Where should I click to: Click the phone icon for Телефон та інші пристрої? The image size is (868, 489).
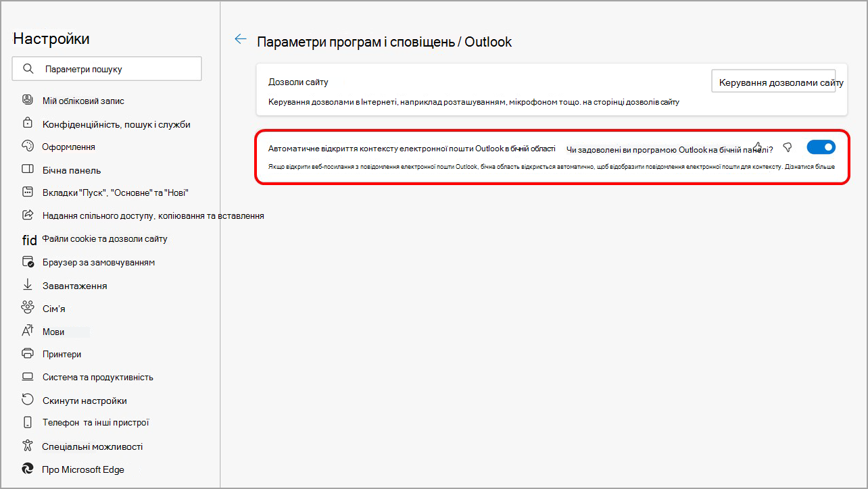(28, 423)
